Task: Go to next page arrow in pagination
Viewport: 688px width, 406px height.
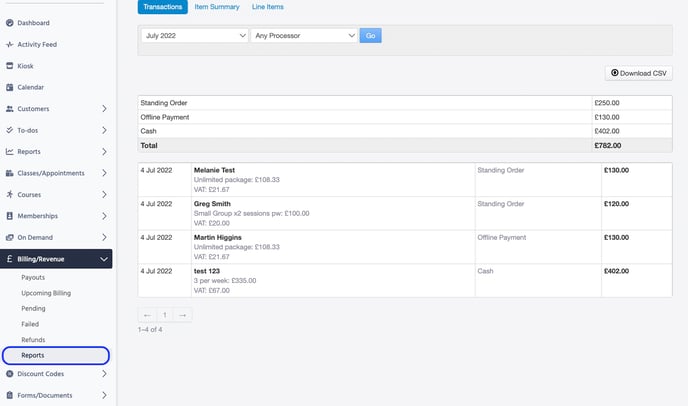Action: [x=182, y=315]
